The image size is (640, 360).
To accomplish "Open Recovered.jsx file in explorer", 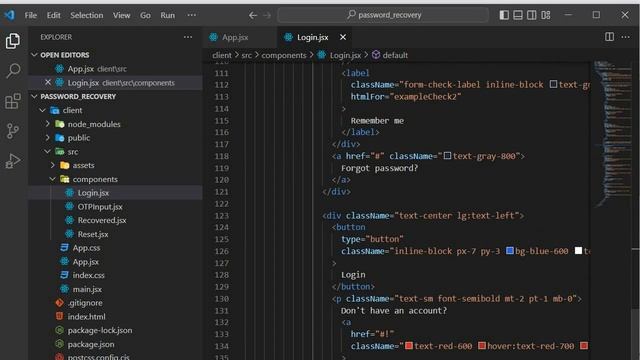I will click(115, 220).
